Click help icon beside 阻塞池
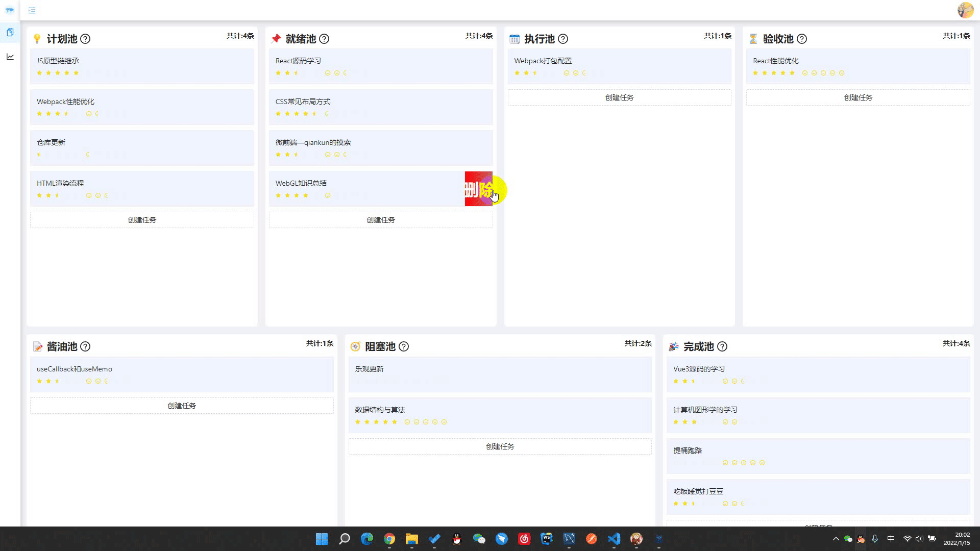This screenshot has height=551, width=980. [x=404, y=347]
